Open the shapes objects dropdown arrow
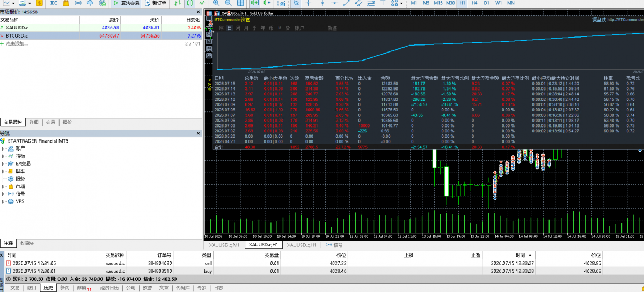Screen dimensions: 644x292 click(x=401, y=3)
